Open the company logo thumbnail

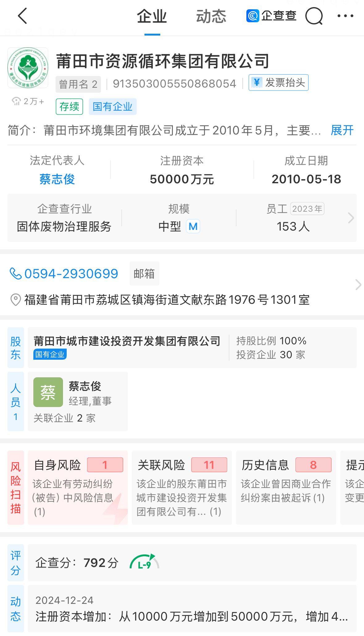pyautogui.click(x=28, y=68)
